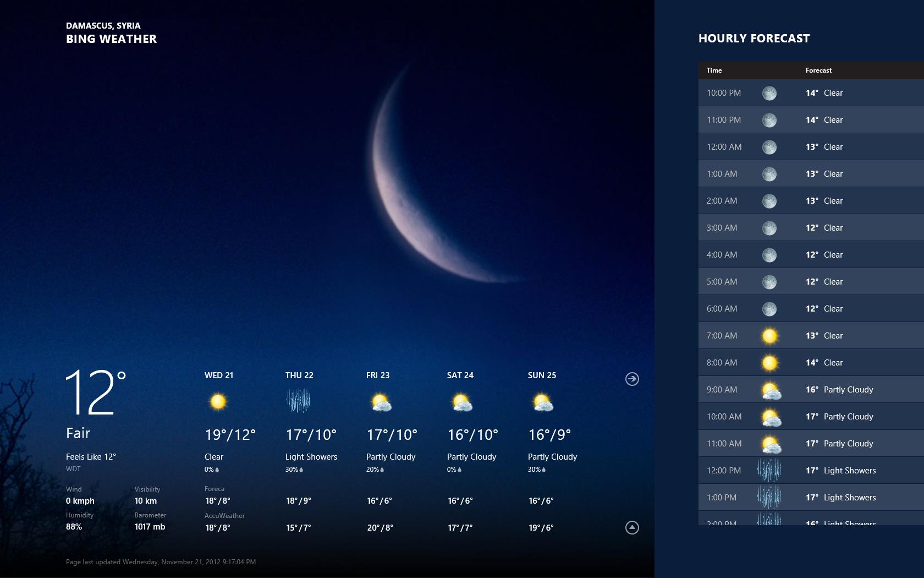This screenshot has width=924, height=578.
Task: Click the Fair condition text
Action: (78, 433)
